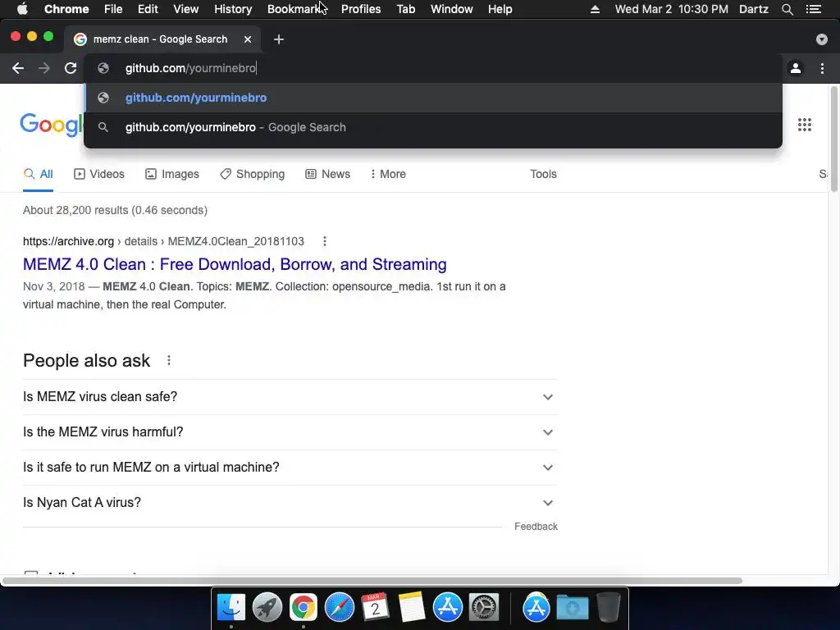The image size is (840, 630).
Task: Expand 'Is Nyan Cat A virus?' question
Action: tap(290, 503)
